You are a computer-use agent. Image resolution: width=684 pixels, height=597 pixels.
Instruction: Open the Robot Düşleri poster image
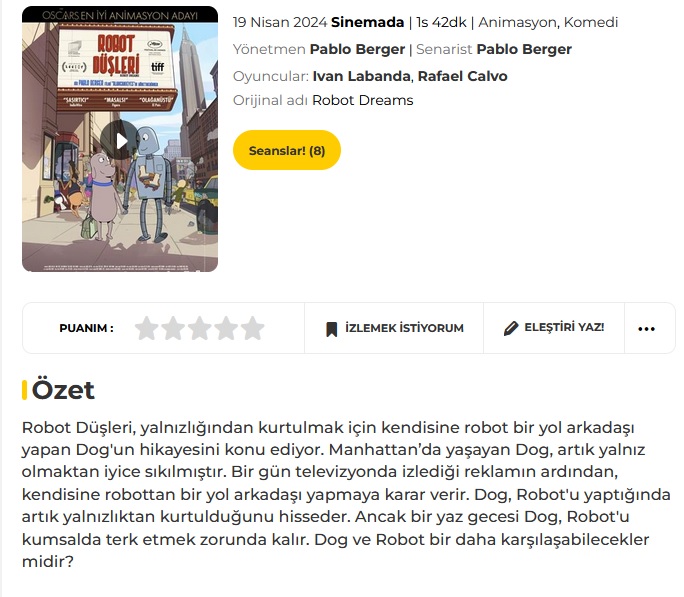pyautogui.click(x=120, y=139)
